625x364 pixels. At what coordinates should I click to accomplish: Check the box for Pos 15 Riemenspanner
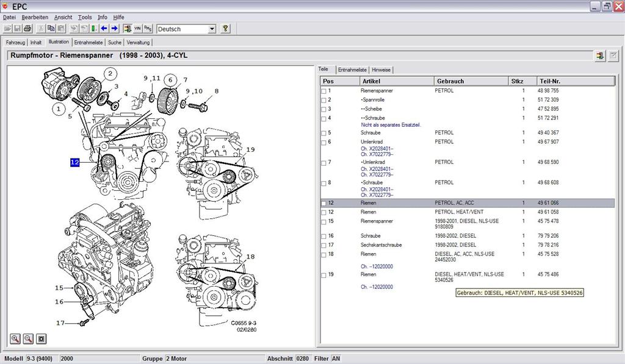point(323,222)
